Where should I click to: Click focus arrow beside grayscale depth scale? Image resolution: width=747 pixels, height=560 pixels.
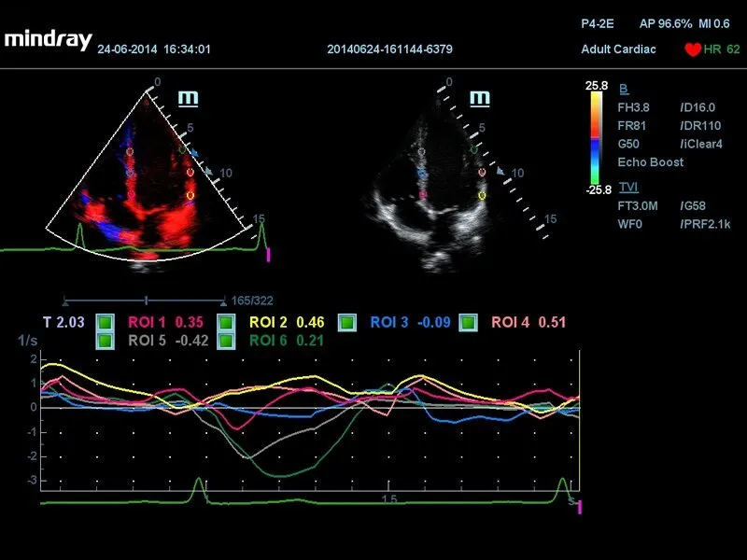pos(500,172)
